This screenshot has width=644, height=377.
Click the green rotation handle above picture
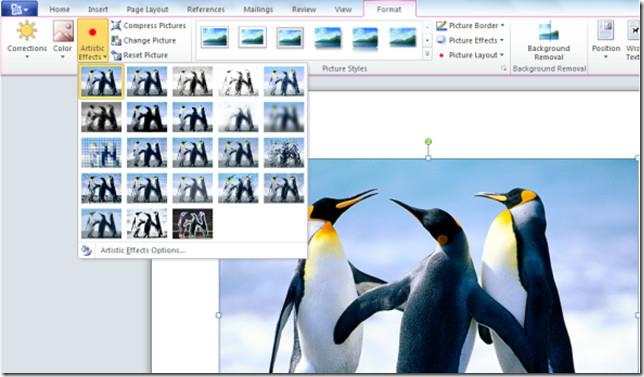[x=428, y=142]
